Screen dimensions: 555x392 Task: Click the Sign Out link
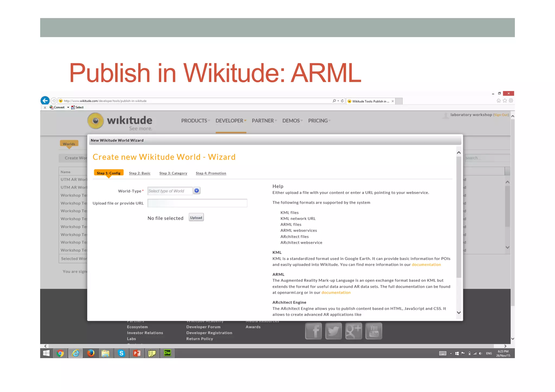click(x=501, y=115)
